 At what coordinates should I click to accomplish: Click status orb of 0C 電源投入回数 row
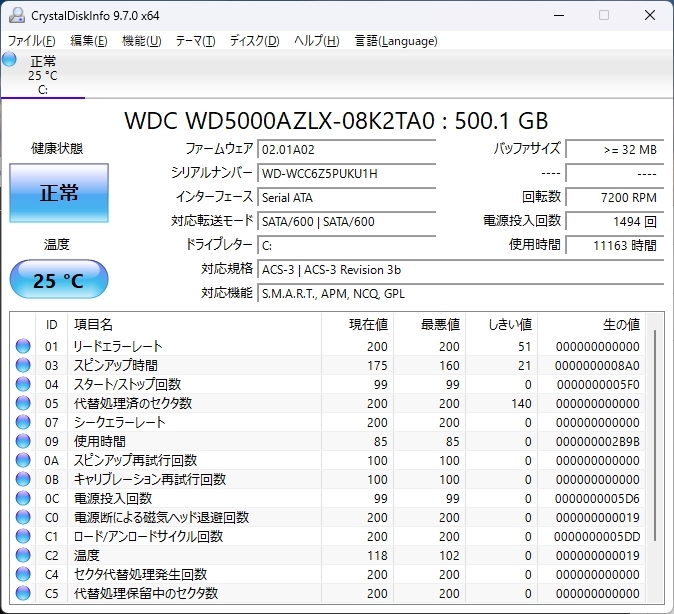[23, 498]
